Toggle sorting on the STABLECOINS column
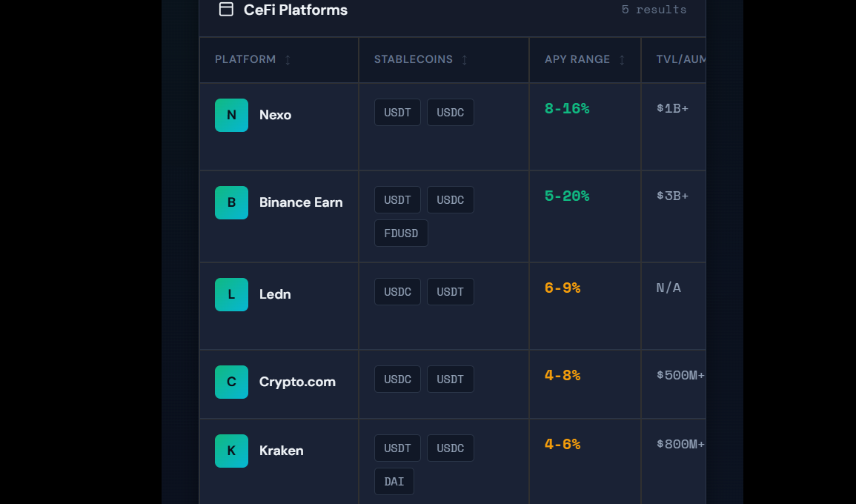The width and height of the screenshot is (856, 504). pyautogui.click(x=419, y=59)
